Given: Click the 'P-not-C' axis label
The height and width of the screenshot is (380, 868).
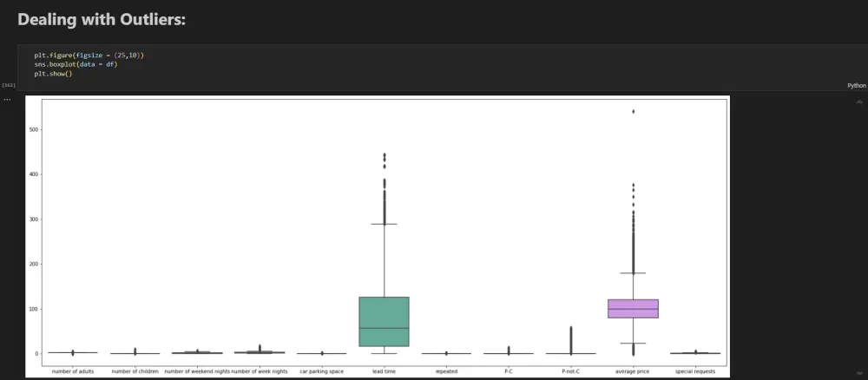Looking at the screenshot, I should 571,371.
